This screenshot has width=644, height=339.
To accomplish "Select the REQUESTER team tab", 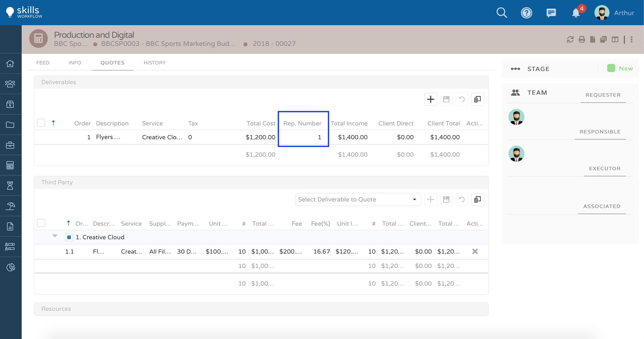I will pos(603,95).
